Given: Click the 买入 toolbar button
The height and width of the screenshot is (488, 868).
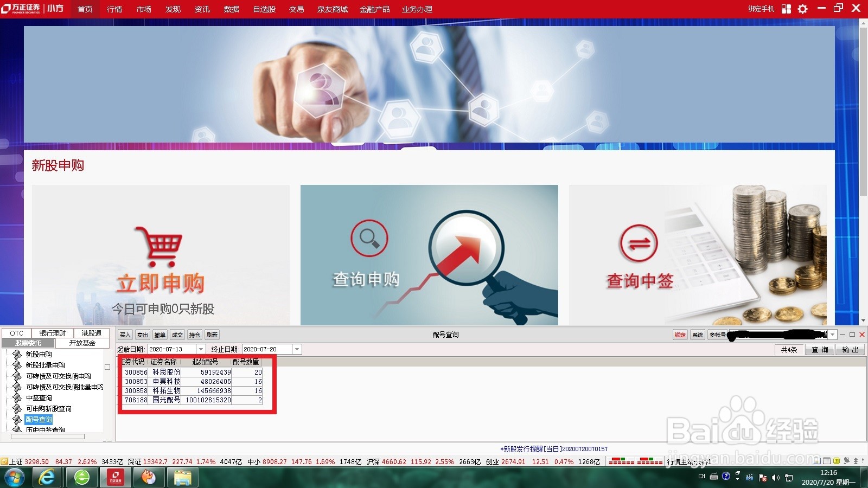Looking at the screenshot, I should coord(125,335).
